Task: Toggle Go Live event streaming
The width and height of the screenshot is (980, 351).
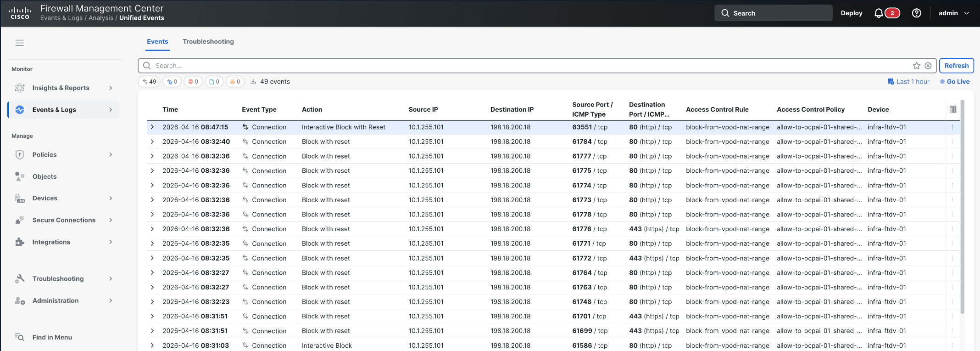Action: point(955,82)
